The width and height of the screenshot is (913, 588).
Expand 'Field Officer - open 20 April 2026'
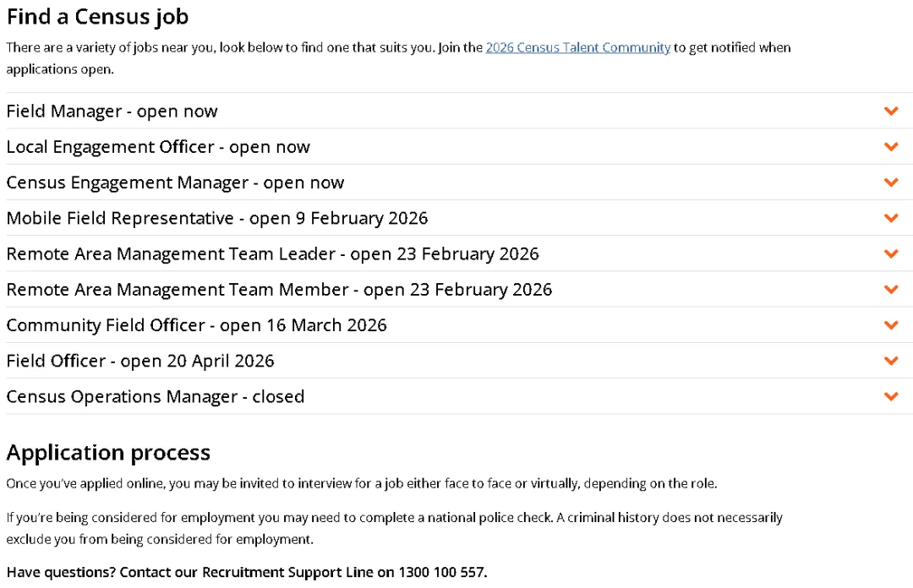tap(140, 361)
